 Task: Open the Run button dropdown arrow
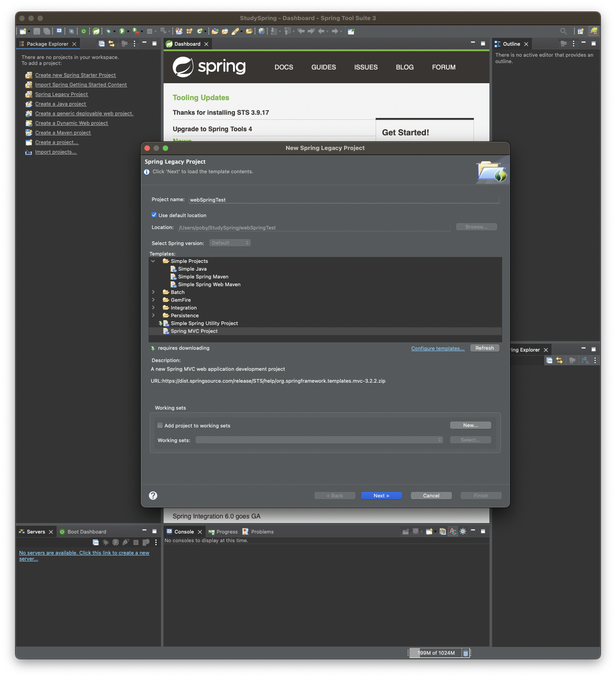click(x=128, y=32)
